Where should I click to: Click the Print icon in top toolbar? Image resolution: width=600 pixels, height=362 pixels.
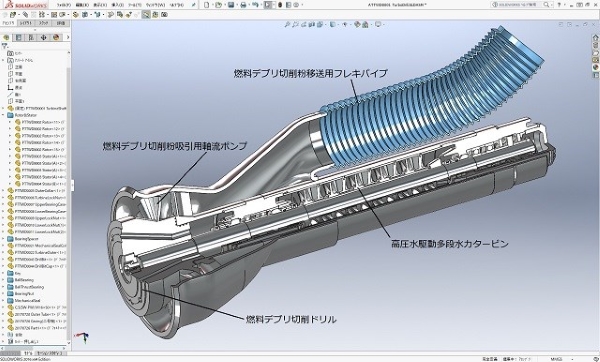[x=243, y=5]
